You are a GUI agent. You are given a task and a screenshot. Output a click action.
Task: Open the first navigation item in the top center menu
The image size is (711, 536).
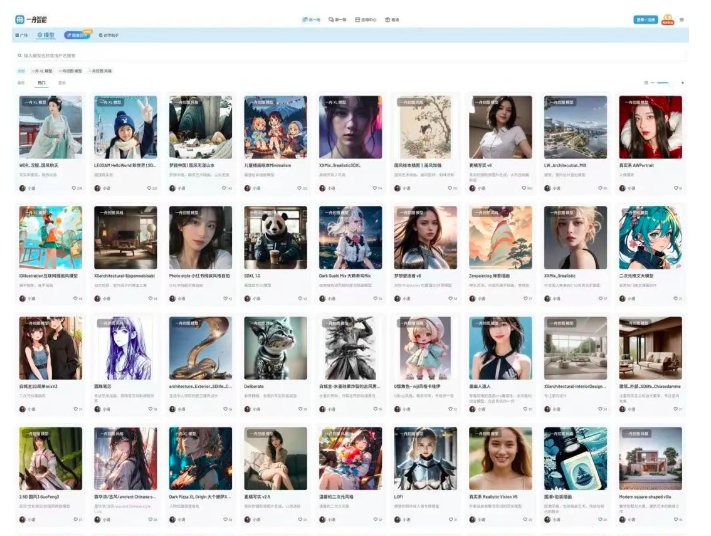point(310,19)
